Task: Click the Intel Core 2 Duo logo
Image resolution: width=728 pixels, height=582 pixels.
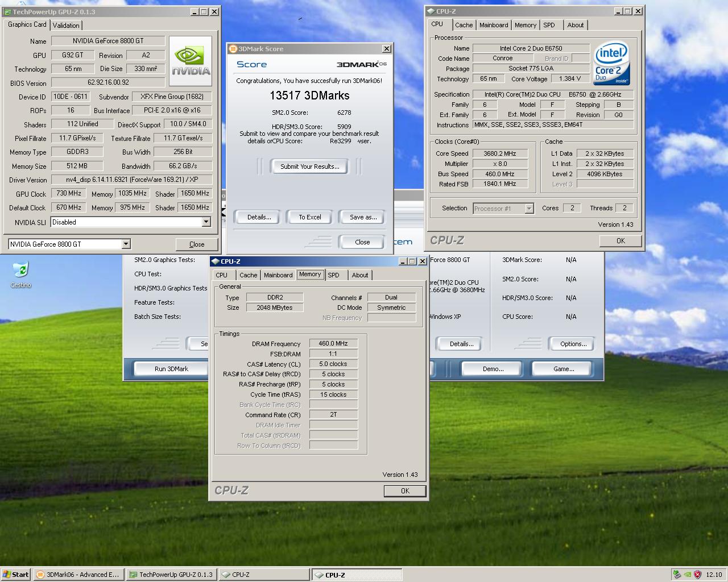Action: (612, 63)
